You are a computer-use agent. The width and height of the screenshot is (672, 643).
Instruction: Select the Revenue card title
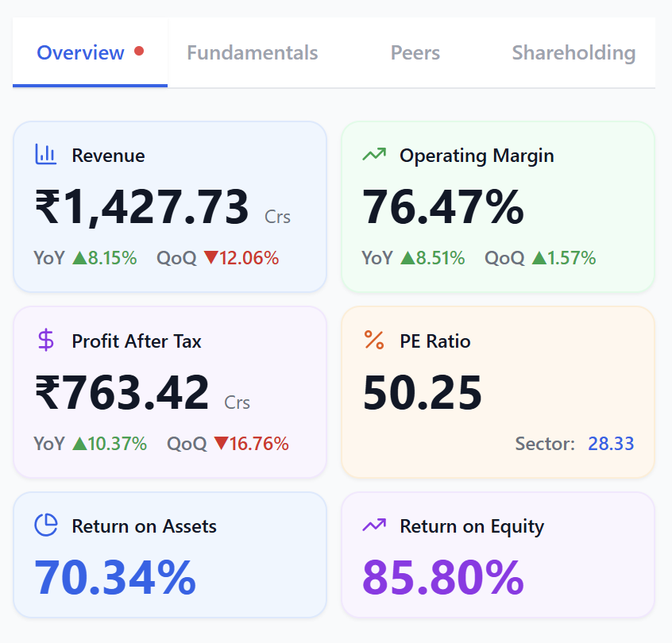coord(109,155)
